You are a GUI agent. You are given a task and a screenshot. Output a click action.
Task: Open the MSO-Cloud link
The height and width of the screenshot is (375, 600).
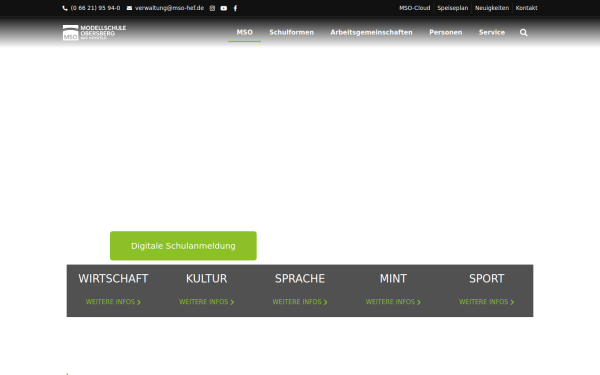click(414, 8)
